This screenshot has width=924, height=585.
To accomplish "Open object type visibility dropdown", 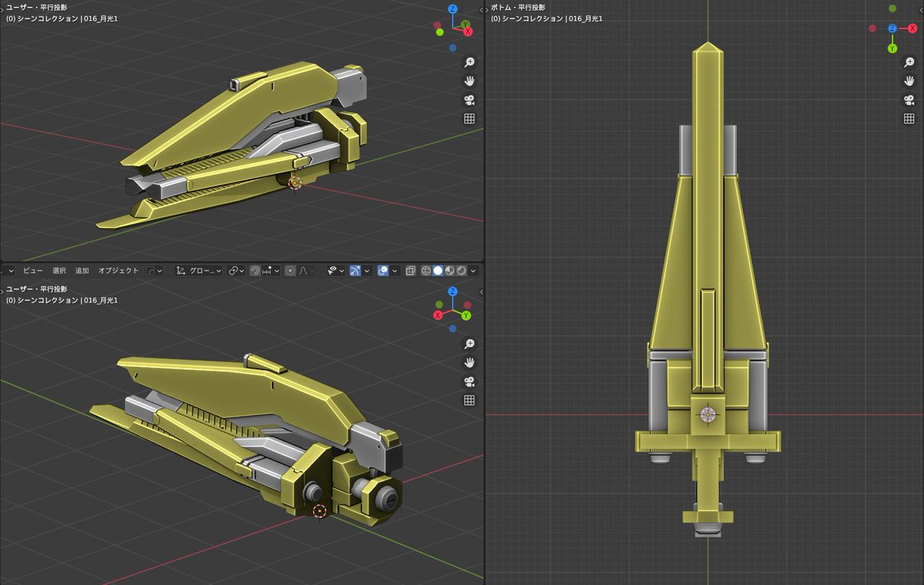I will coord(336,271).
